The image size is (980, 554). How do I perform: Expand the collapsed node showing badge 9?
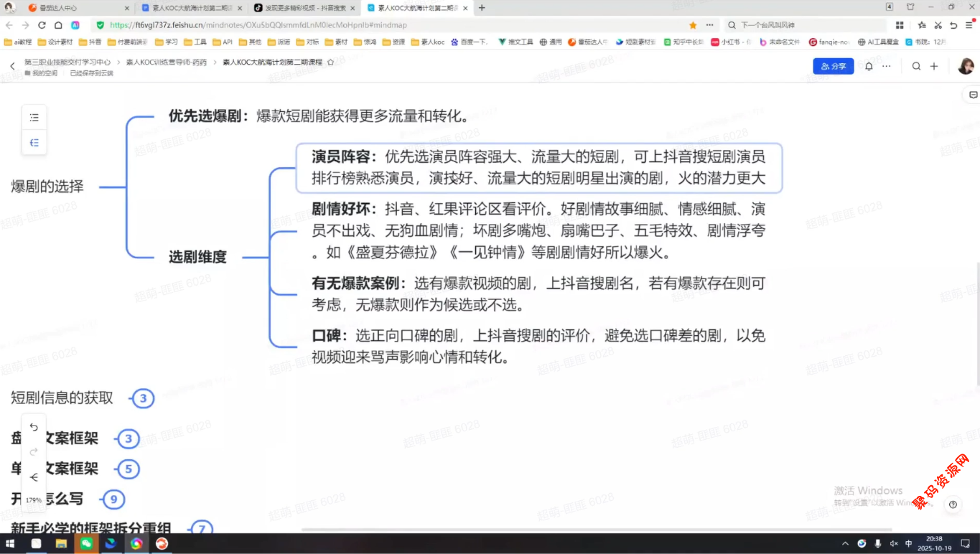(x=113, y=499)
